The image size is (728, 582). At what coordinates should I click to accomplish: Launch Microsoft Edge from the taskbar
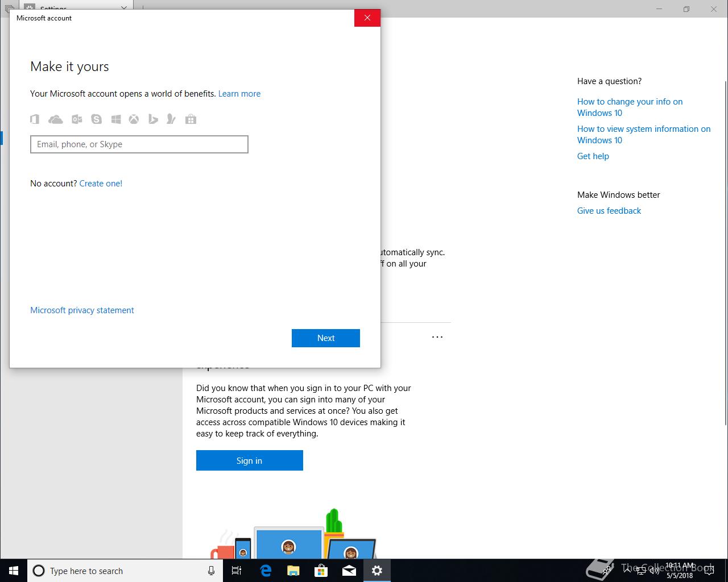coord(265,571)
